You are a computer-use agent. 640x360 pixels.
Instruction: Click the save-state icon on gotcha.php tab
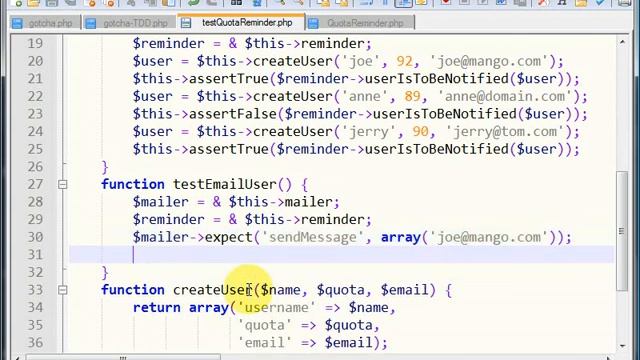pos(18,23)
